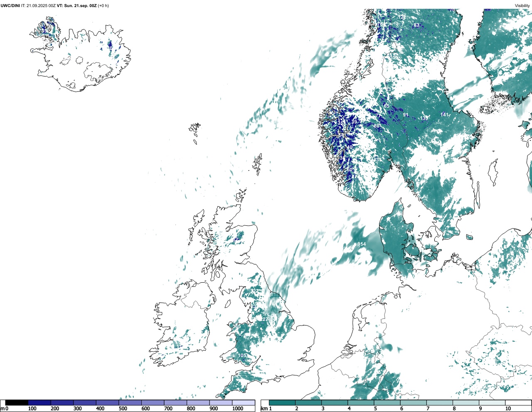Click the '7' tick label on kilometre scale
This screenshot has height=412, width=532.
428,409
